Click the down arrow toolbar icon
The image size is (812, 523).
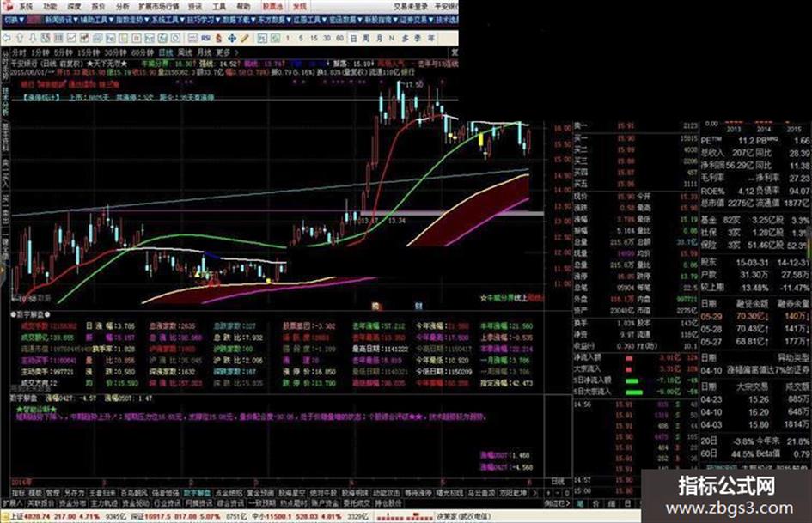[x=33, y=38]
